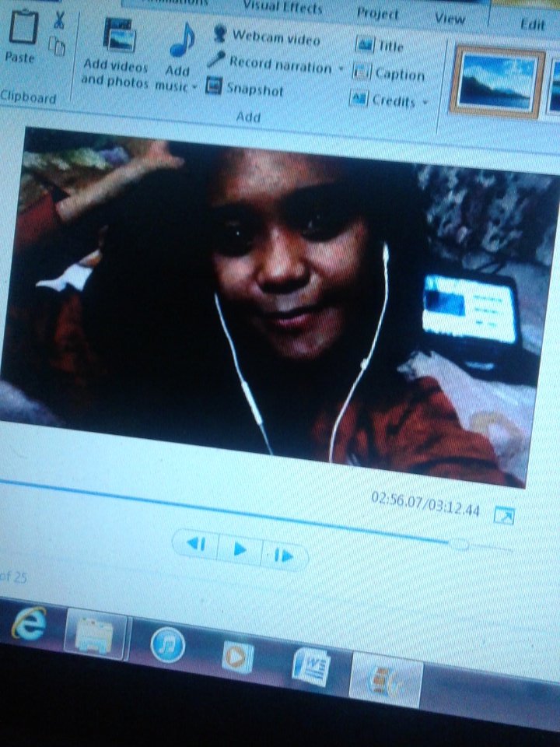Open Windows Explorer folder on taskbar
The height and width of the screenshot is (747, 560).
click(x=95, y=634)
